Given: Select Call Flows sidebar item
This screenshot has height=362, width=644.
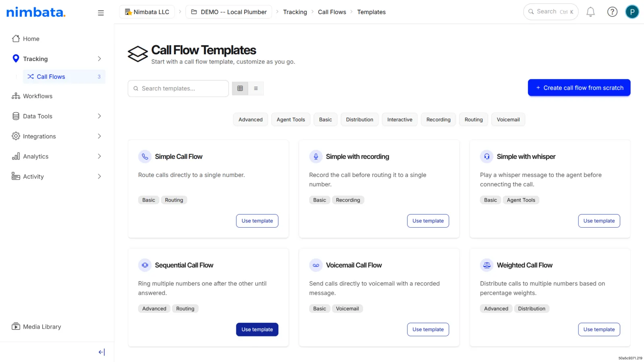Looking at the screenshot, I should (x=64, y=76).
